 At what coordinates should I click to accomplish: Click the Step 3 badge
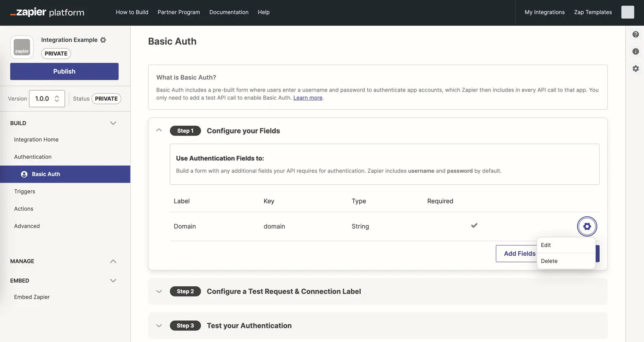click(x=185, y=326)
